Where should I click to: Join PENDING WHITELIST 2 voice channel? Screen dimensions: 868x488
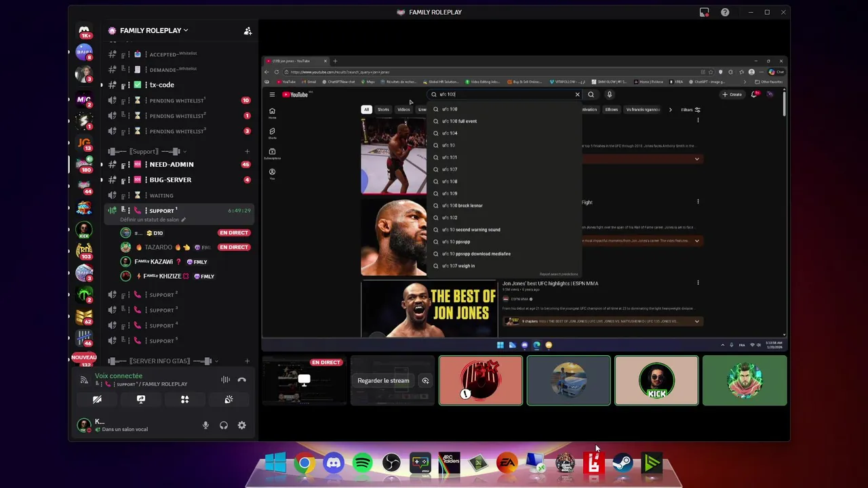pyautogui.click(x=179, y=116)
